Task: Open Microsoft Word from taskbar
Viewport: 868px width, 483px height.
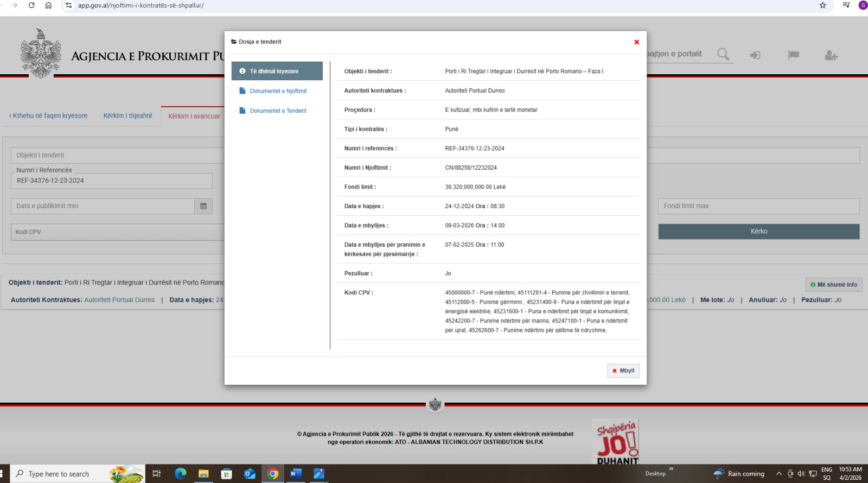Action: tap(296, 474)
